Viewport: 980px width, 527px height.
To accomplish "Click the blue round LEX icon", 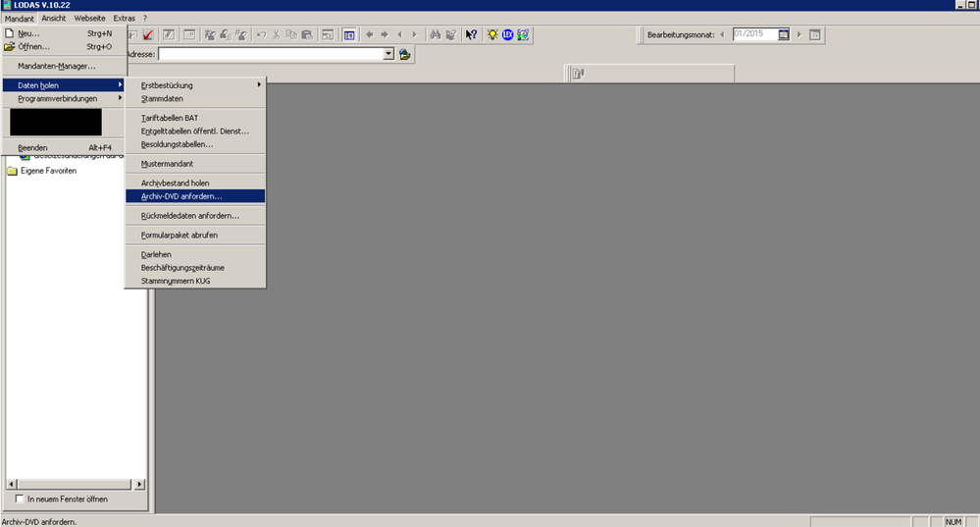I will (508, 34).
